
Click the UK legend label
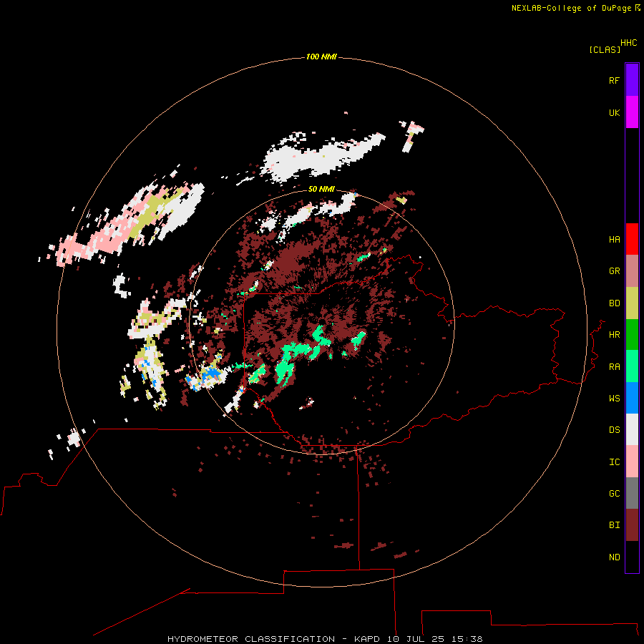coord(614,113)
